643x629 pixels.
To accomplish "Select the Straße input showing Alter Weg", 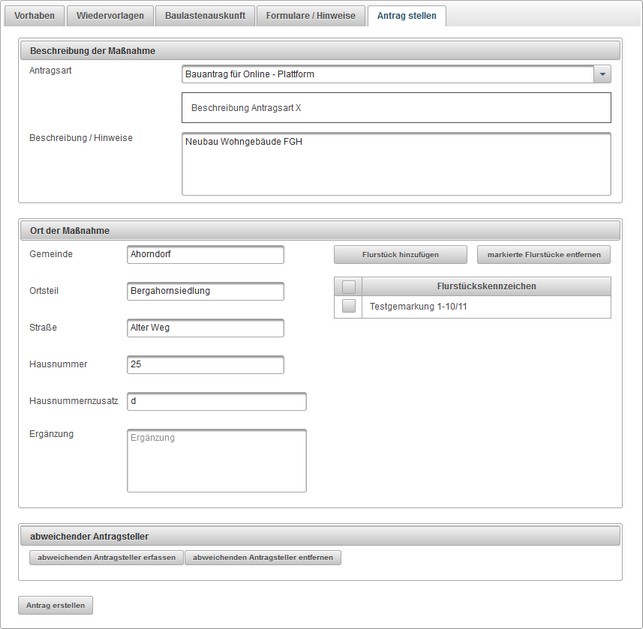I will (x=205, y=328).
